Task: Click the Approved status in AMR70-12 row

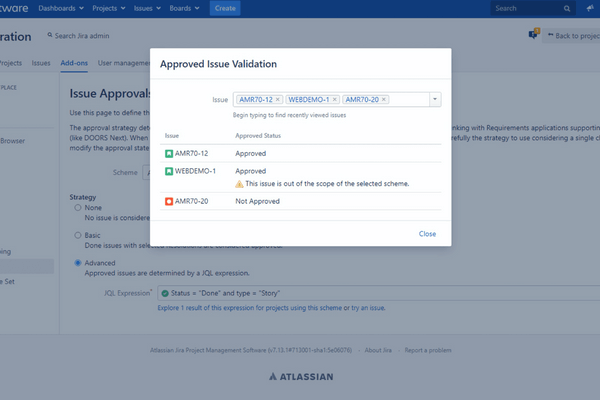Action: [251, 153]
